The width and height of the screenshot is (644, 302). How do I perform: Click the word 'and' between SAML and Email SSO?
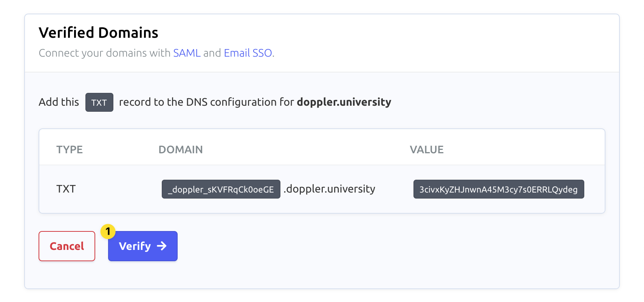(212, 53)
